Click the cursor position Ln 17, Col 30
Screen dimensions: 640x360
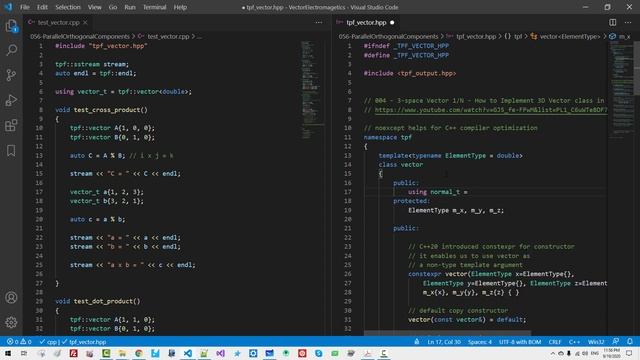[x=444, y=342]
